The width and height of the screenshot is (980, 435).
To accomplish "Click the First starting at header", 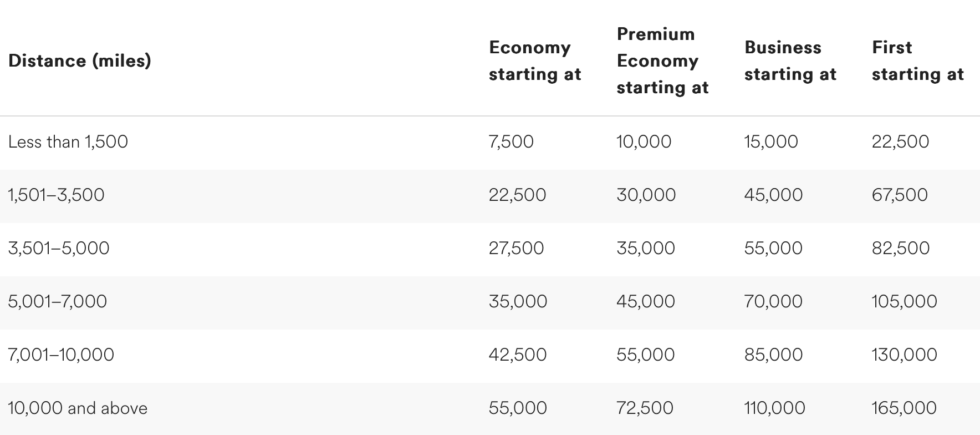I will tap(918, 60).
